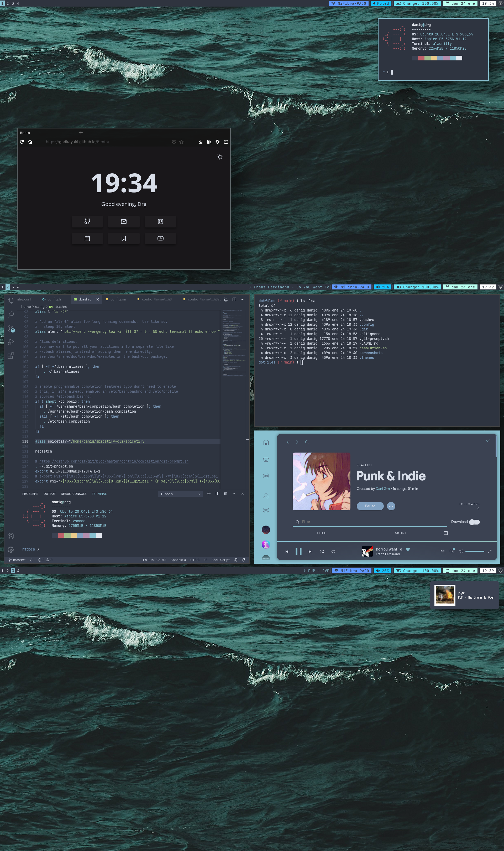Open git-prompt.sh GitHub link on line 123
Image resolution: width=504 pixels, height=851 pixels.
(114, 461)
